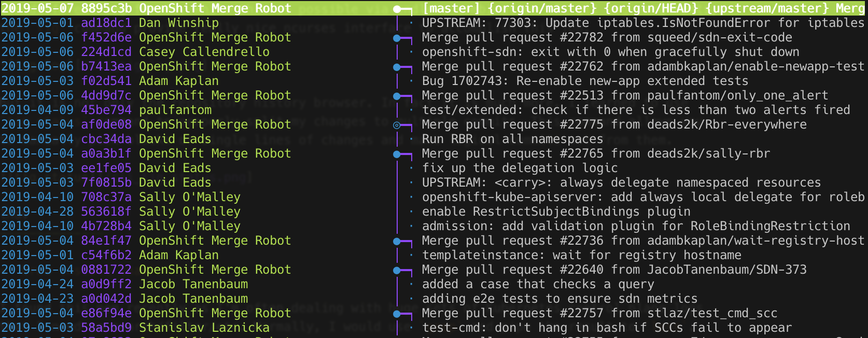Pick commit hash 224d1cd
The image size is (868, 338).
point(106,52)
